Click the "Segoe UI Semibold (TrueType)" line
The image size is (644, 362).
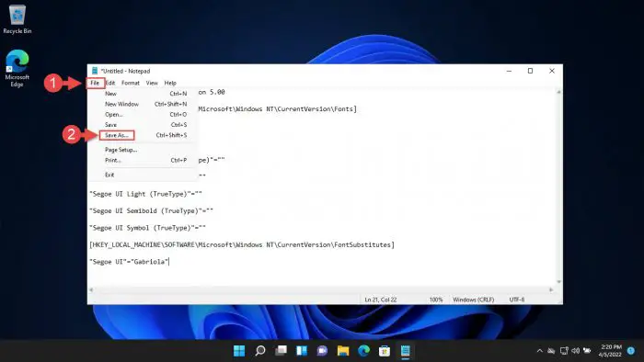(151, 210)
